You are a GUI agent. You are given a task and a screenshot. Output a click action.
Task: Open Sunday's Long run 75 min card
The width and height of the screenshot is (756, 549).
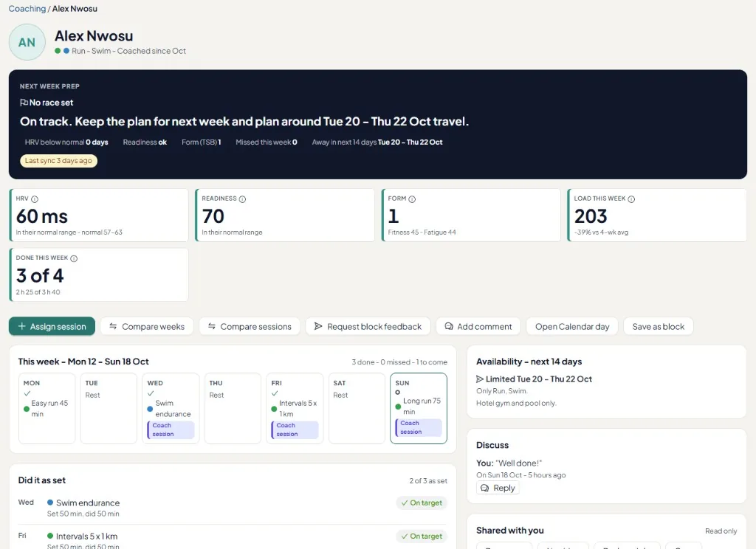(419, 408)
